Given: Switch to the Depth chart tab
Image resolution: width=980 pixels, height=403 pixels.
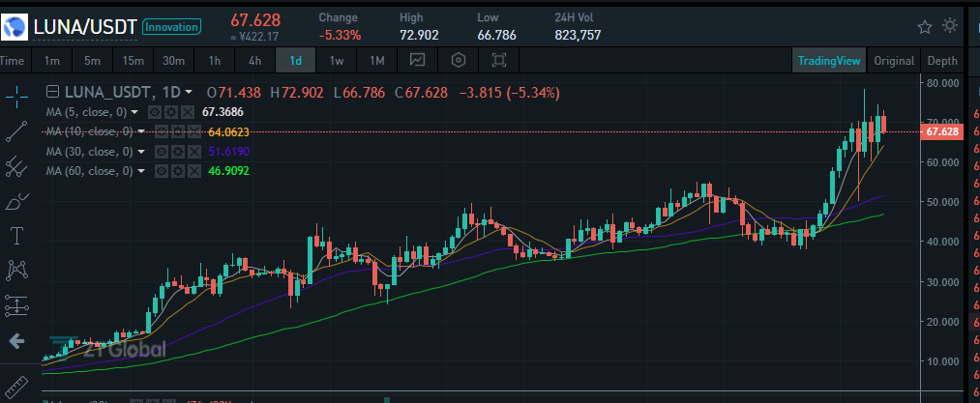Looking at the screenshot, I should click(942, 61).
